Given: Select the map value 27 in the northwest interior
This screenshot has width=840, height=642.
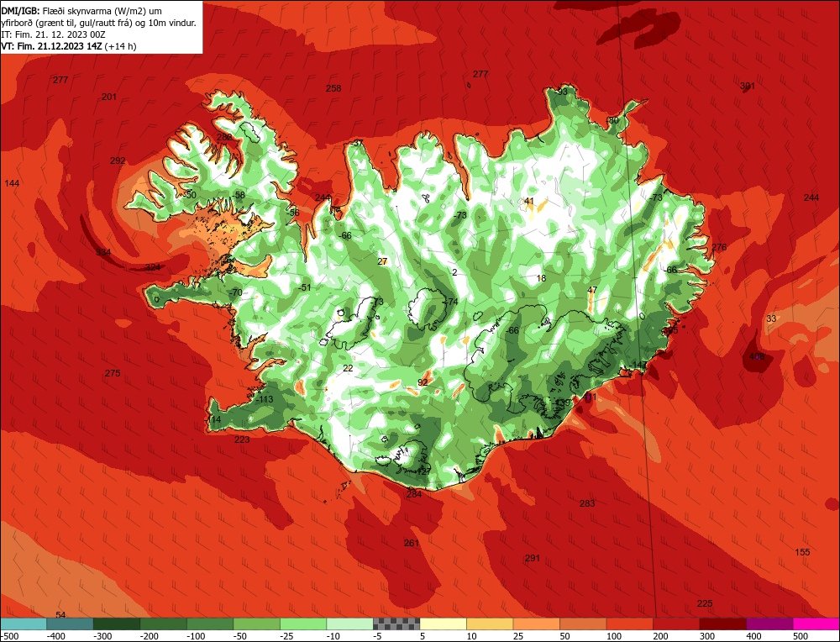Looking at the screenshot, I should point(382,261).
